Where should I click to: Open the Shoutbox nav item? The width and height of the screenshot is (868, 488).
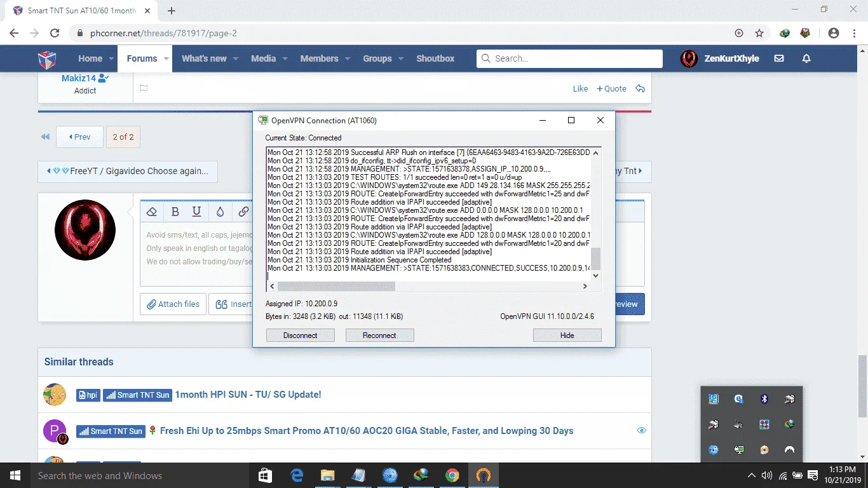[435, 58]
